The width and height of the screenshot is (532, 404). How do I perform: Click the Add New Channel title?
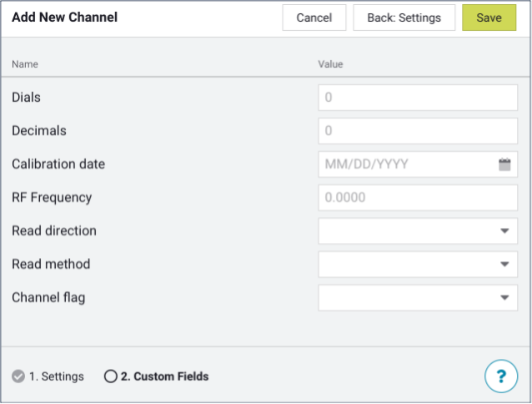point(65,18)
